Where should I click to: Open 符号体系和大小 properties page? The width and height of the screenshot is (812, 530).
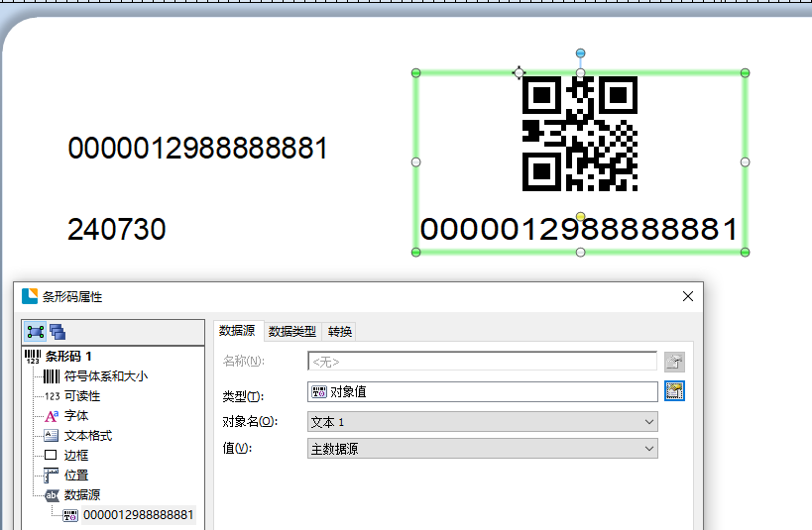(106, 376)
